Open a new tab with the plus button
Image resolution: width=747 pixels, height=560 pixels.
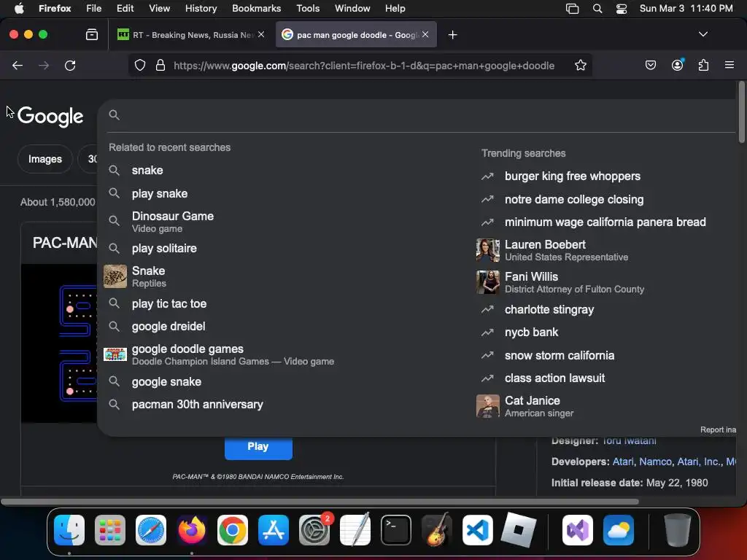tap(452, 35)
